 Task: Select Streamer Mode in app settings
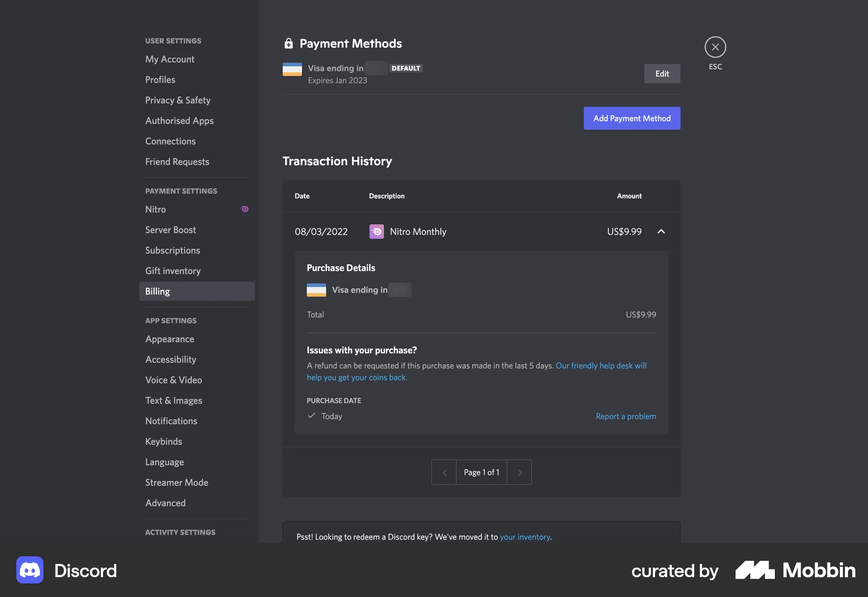[x=176, y=482]
